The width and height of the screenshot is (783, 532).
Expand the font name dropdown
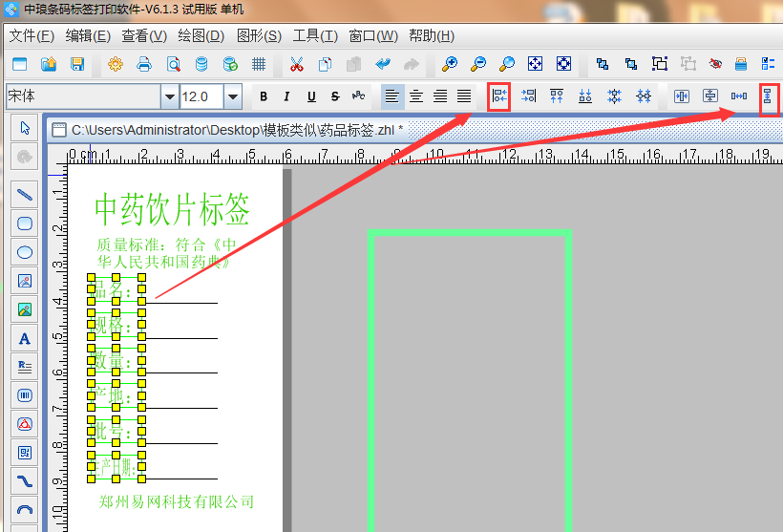[x=170, y=96]
